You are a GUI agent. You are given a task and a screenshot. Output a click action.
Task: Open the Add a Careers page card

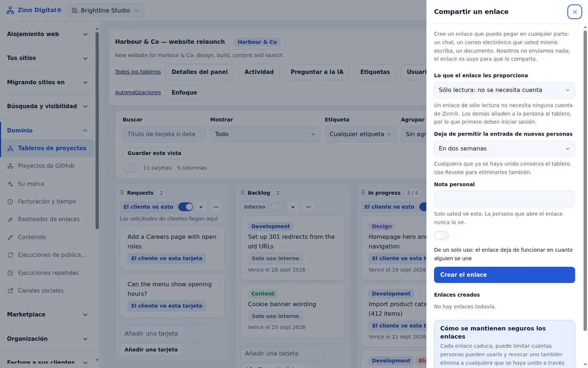172,249
